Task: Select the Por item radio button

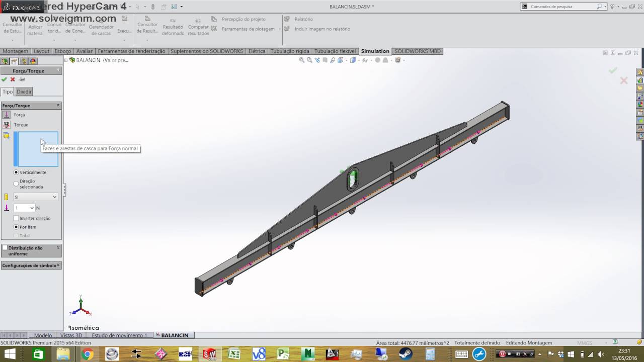Action: [16, 227]
